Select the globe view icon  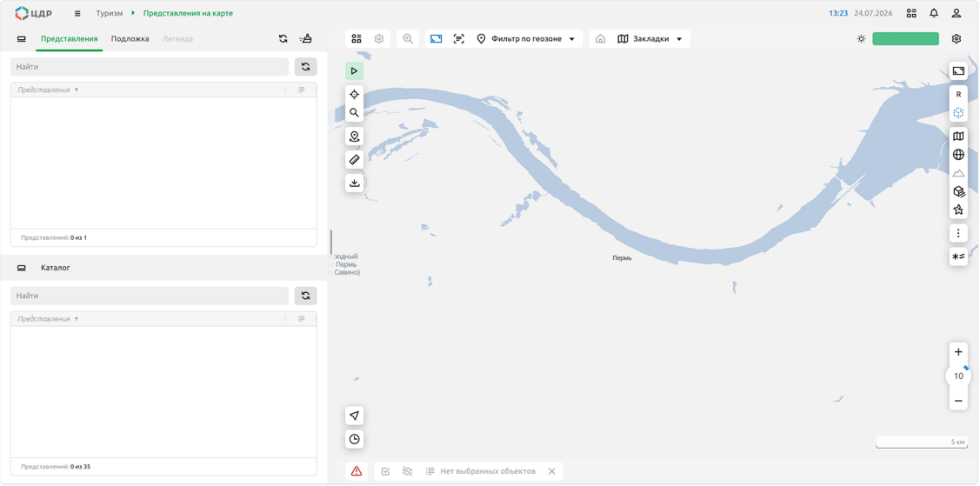point(958,154)
